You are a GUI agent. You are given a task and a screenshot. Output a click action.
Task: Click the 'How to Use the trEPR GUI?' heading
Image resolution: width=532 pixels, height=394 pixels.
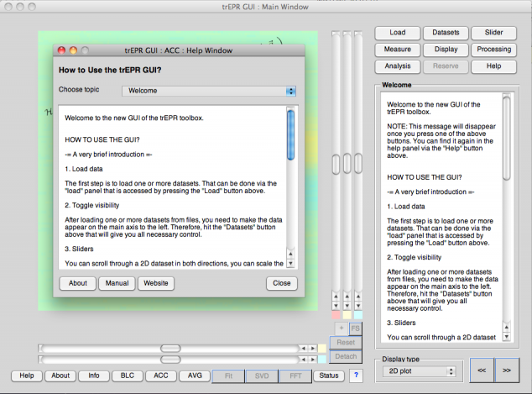click(110, 71)
